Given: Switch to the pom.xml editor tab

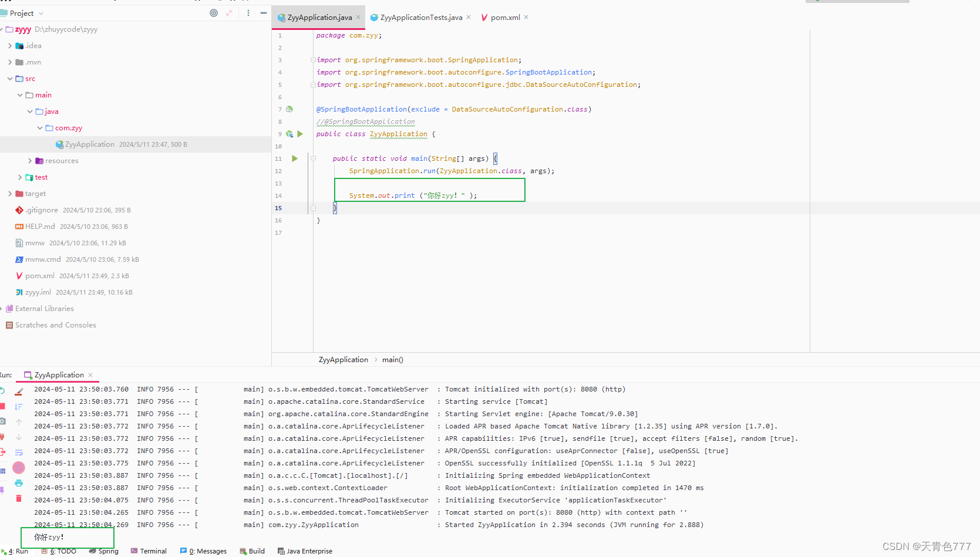Looking at the screenshot, I should [x=503, y=17].
